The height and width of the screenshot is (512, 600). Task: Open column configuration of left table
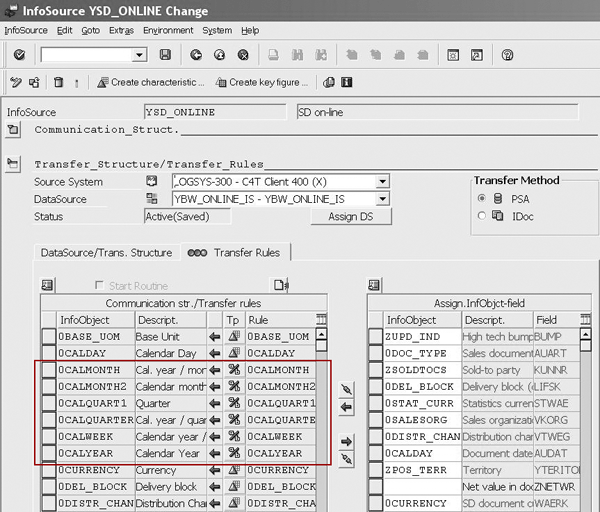point(321,319)
